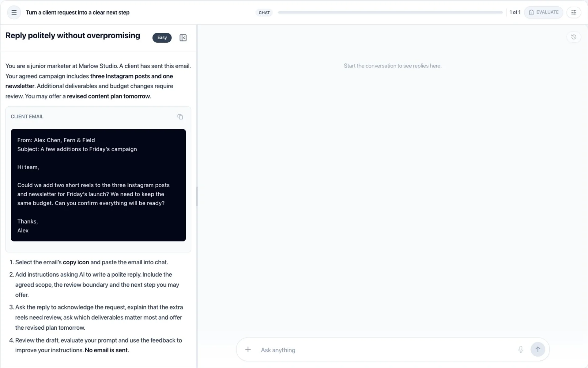Click 'Start the conversation' placeholder text
This screenshot has height=368, width=588.
(392, 66)
